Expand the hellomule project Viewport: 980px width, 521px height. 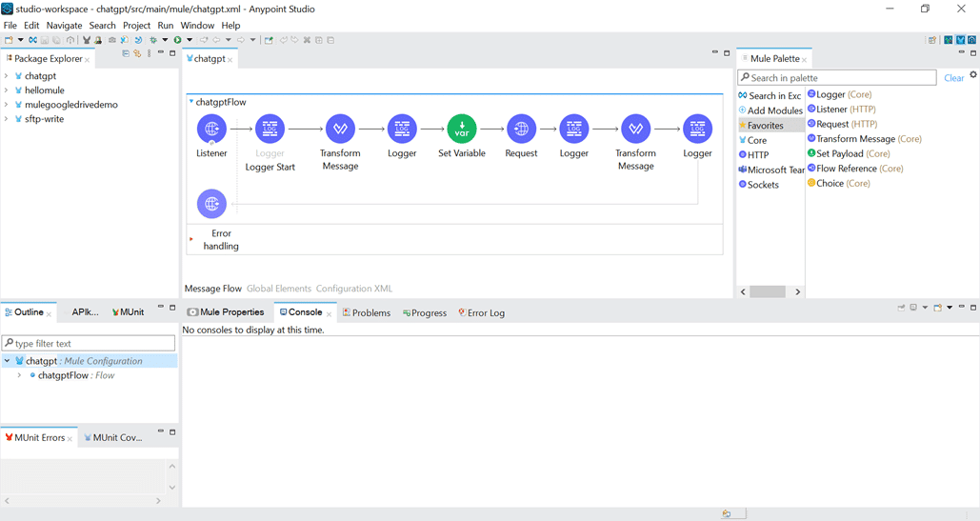coord(7,90)
